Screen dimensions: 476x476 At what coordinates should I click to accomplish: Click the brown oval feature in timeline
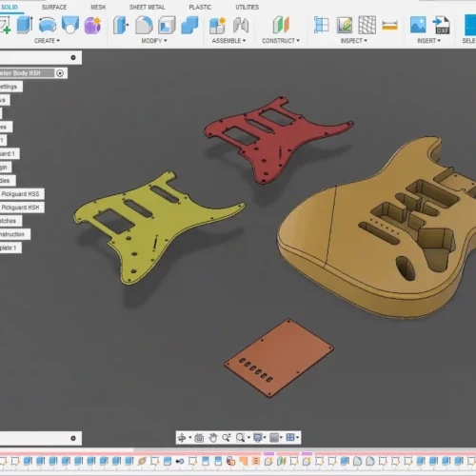click(x=142, y=461)
